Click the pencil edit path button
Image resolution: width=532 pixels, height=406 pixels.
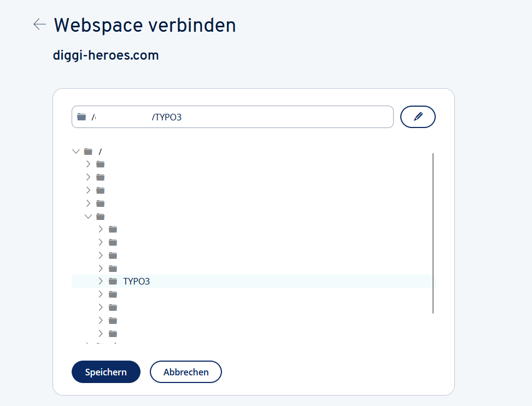(x=418, y=117)
